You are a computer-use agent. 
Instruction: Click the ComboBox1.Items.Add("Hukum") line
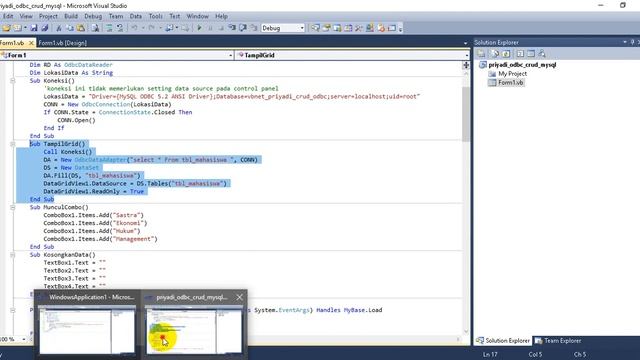pyautogui.click(x=92, y=231)
